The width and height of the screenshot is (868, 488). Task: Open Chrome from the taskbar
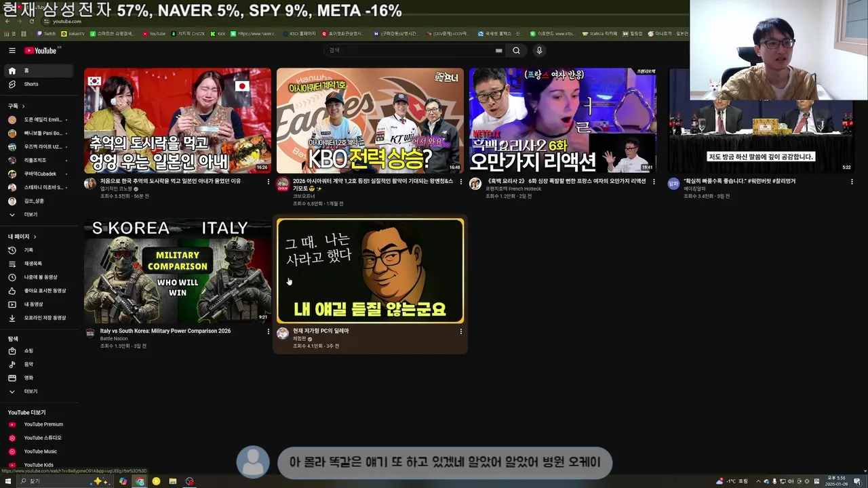tap(140, 481)
